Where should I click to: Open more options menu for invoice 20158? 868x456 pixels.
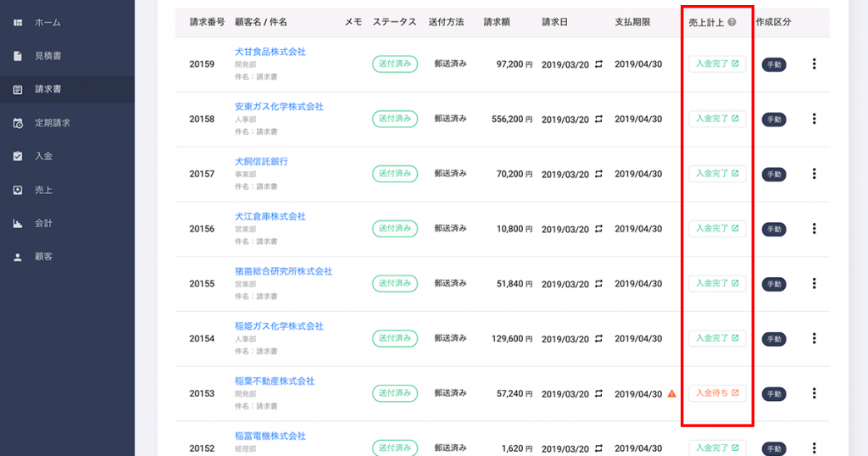(x=814, y=119)
